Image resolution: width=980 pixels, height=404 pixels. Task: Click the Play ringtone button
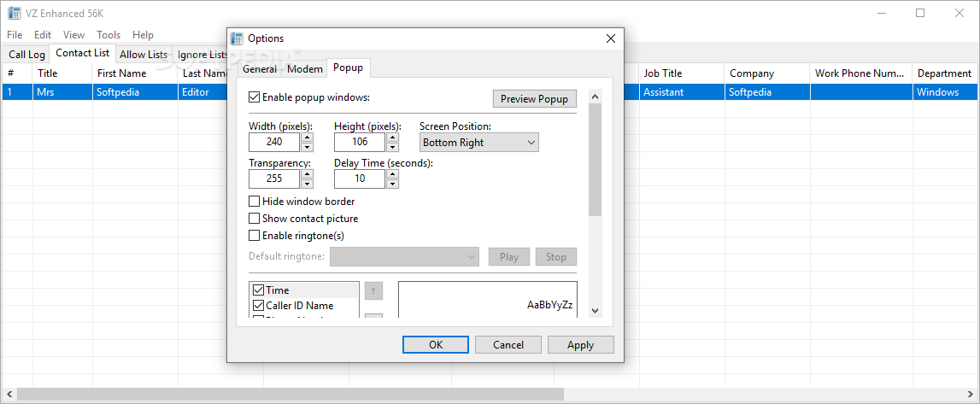coord(508,256)
